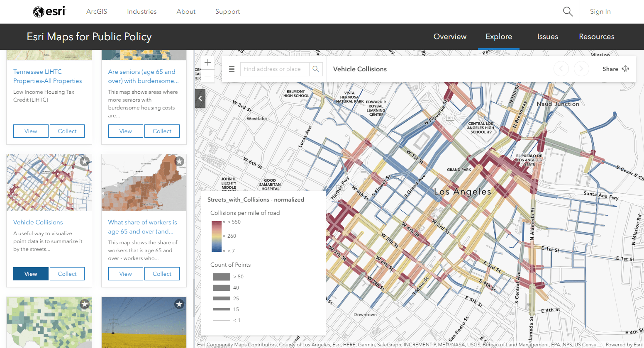
Task: View the Tennessee LIHTC Properties map
Action: (31, 131)
